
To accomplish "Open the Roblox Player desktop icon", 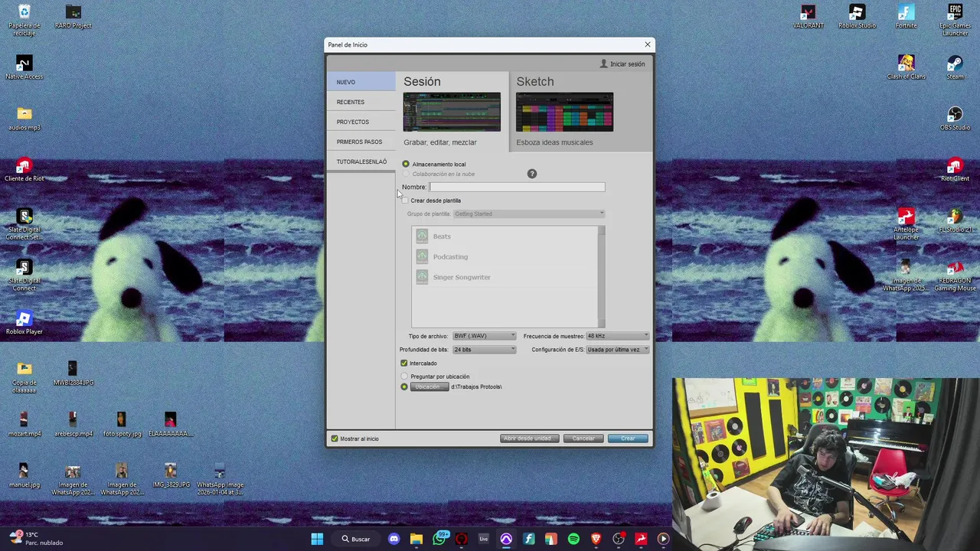I will click(24, 323).
